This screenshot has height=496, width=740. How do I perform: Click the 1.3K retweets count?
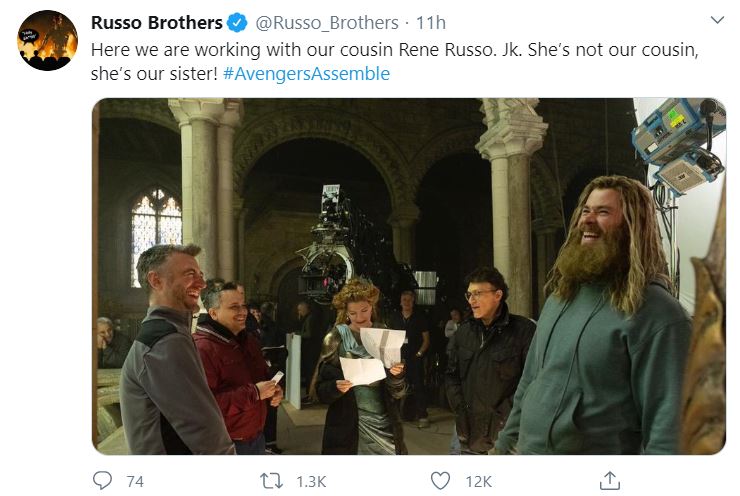point(312,482)
